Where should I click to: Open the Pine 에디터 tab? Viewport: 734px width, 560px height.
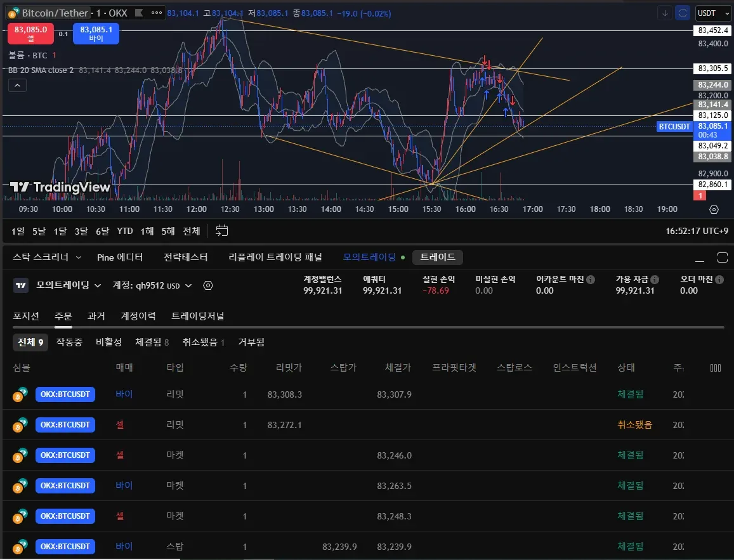pos(120,257)
